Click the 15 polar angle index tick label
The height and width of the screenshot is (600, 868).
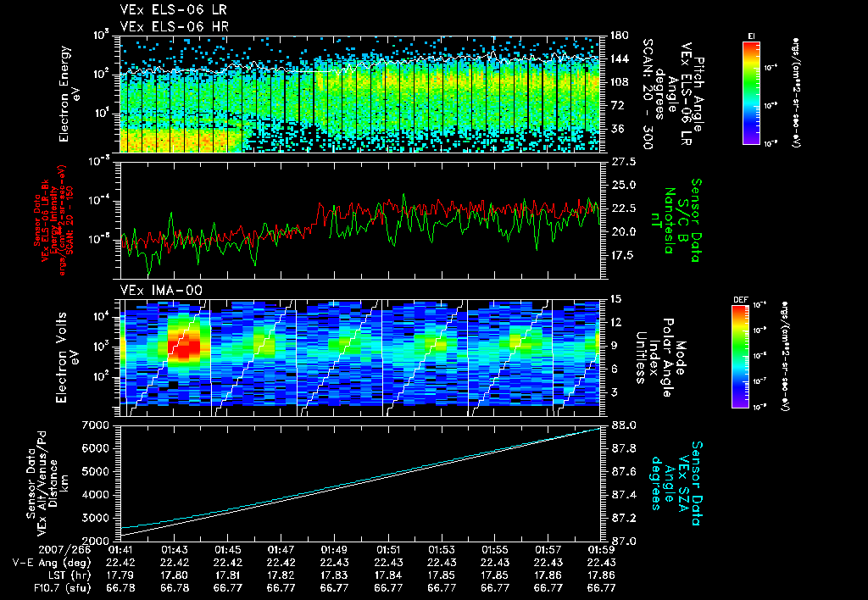point(616,299)
